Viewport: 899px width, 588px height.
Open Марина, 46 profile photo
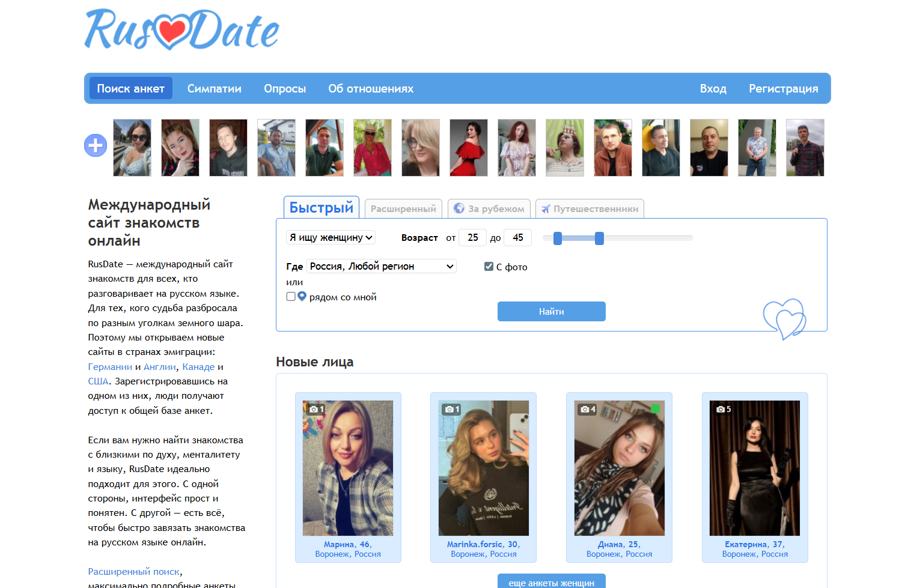point(348,468)
